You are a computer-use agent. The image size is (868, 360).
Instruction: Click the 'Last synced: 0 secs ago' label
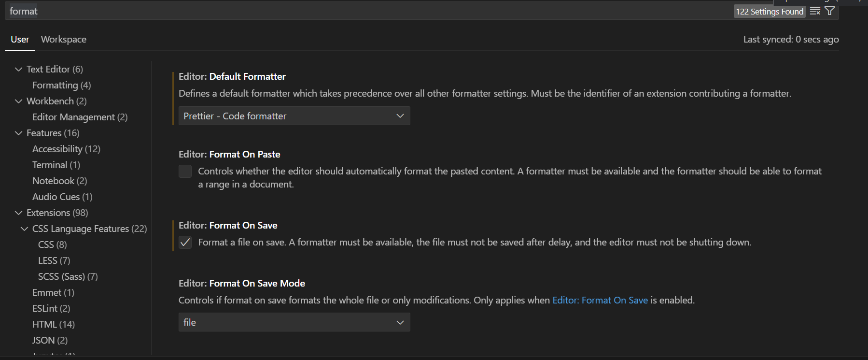pyautogui.click(x=791, y=39)
